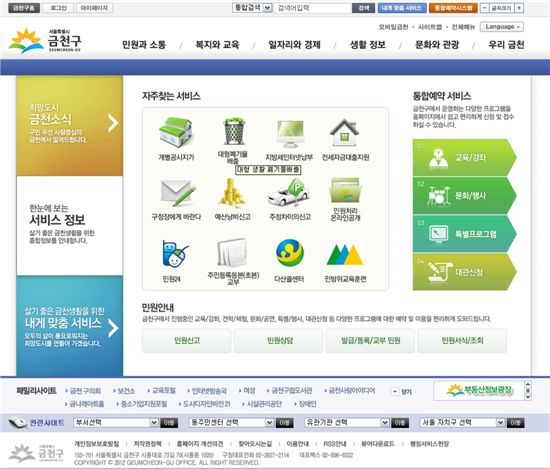The height and width of the screenshot is (469, 550).
Task: Collapse the family site list with 닫기
Action: click(402, 391)
